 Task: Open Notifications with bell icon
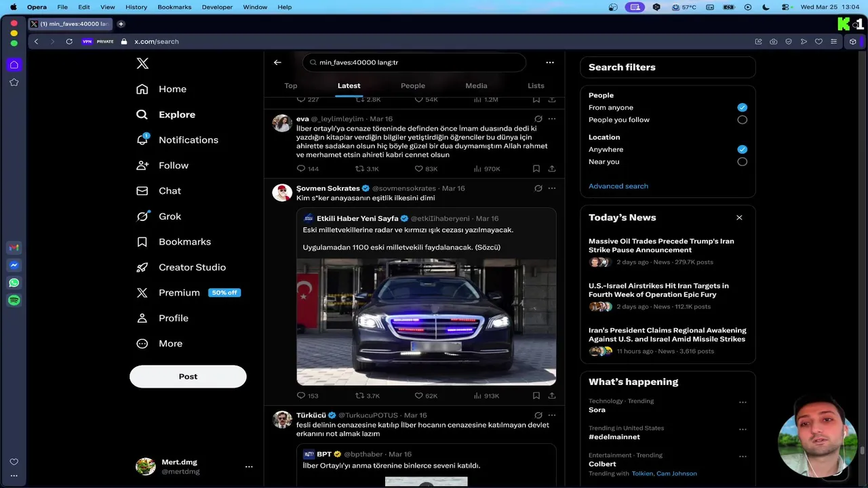(177, 140)
